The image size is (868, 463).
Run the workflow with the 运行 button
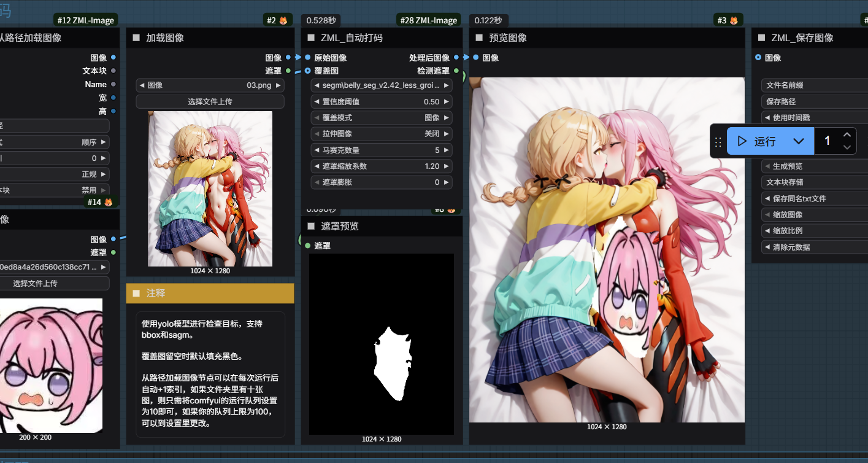[x=756, y=141]
